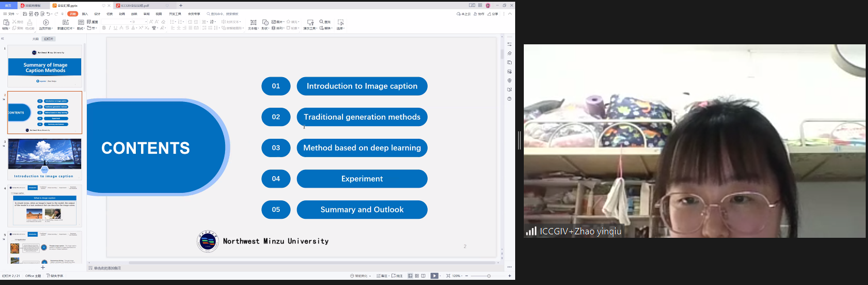Image resolution: width=868 pixels, height=285 pixels.
Task: Click the Print icon in quick access toolbar
Action: click(36, 14)
